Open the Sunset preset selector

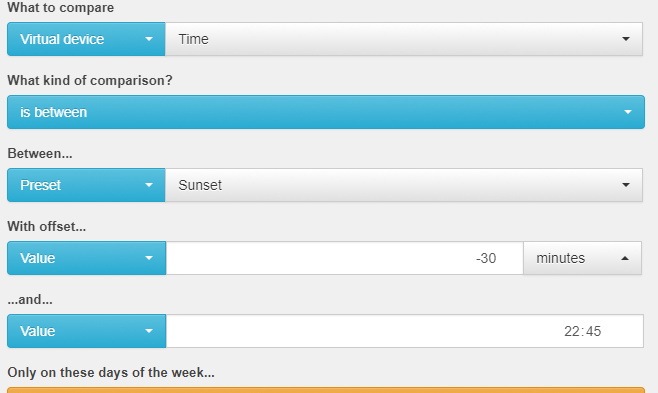coord(404,185)
